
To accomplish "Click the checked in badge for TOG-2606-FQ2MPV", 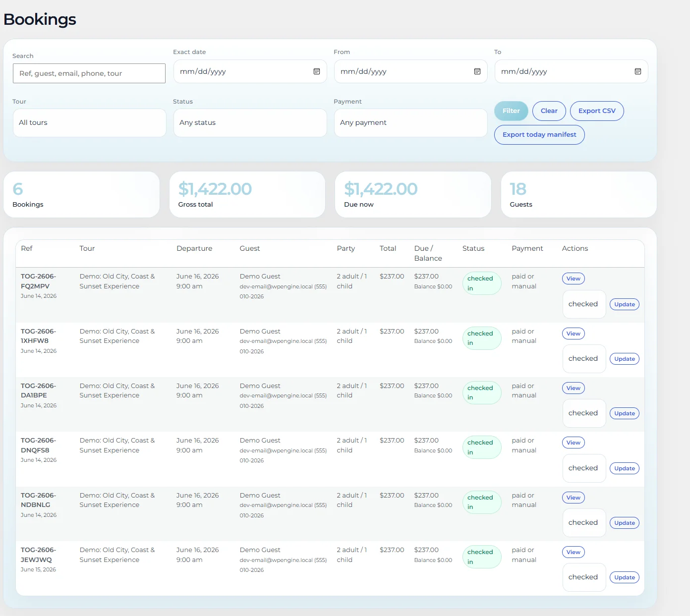I will coord(482,283).
